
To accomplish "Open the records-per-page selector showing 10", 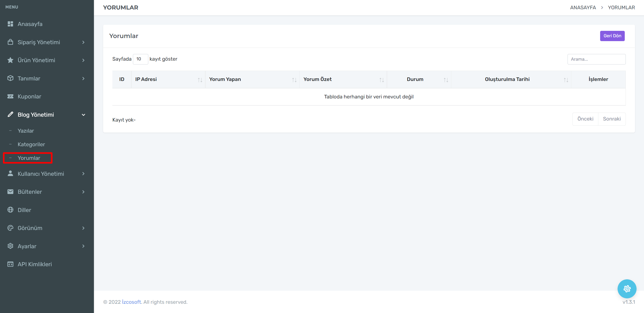I will coord(140,59).
